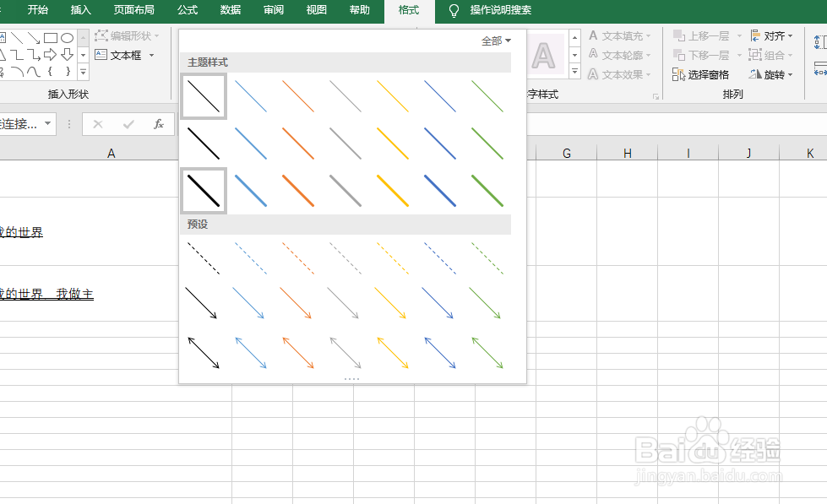The height and width of the screenshot is (504, 827).
Task: Open the 全部 filter dropdown in gallery
Action: (x=497, y=41)
